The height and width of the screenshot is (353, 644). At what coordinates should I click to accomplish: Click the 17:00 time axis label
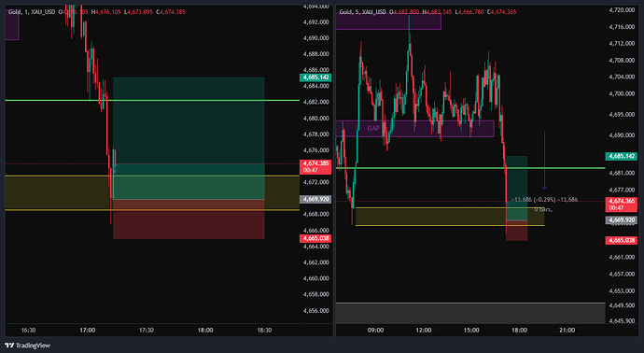point(88,330)
